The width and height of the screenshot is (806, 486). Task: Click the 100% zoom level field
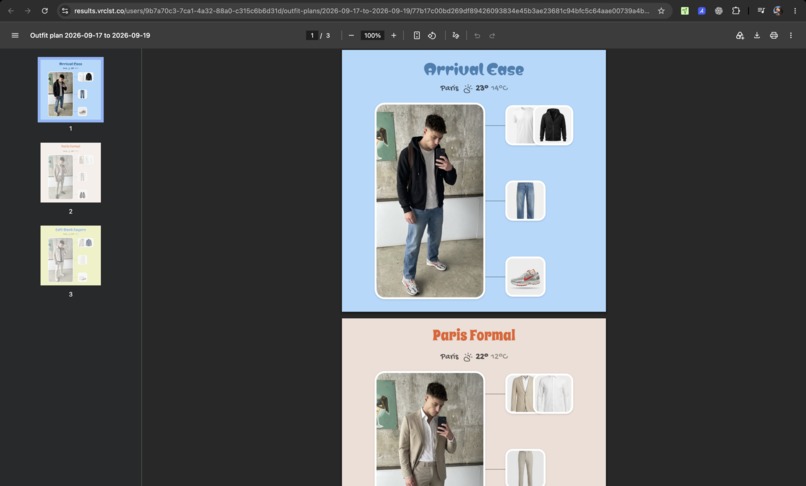(373, 35)
